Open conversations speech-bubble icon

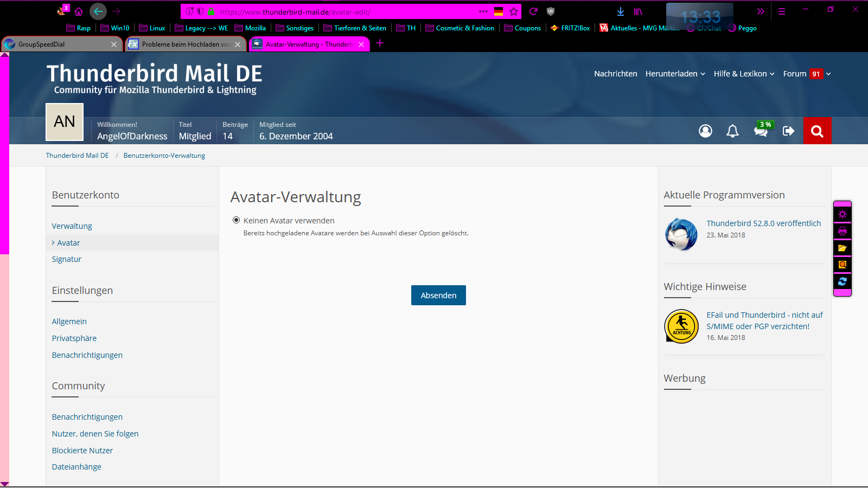pos(761,131)
